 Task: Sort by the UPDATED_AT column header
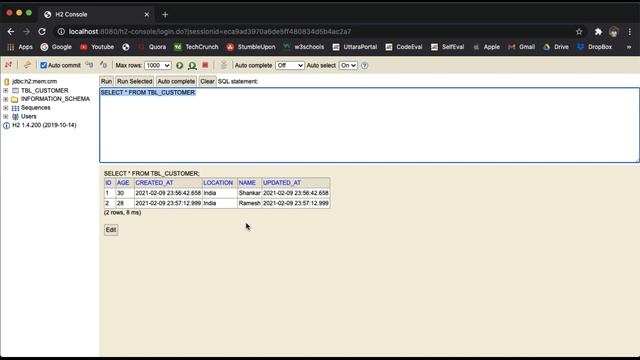[282, 183]
